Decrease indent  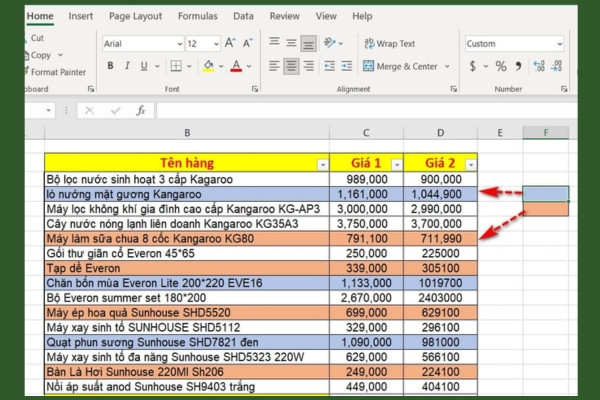[329, 66]
